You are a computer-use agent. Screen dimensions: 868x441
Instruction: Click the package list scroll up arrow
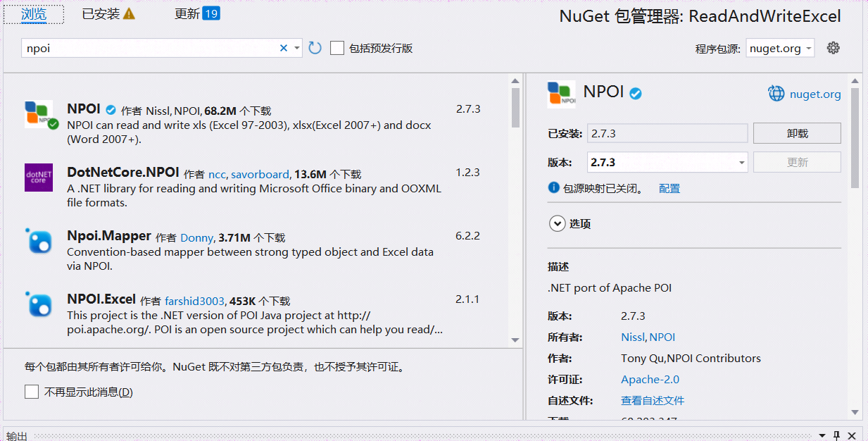coord(515,80)
